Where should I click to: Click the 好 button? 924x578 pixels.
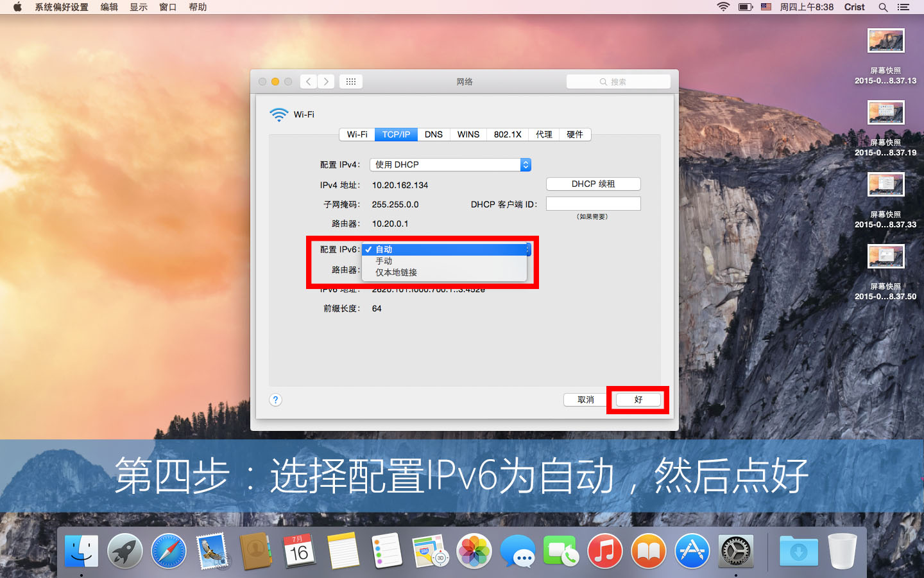[638, 399]
